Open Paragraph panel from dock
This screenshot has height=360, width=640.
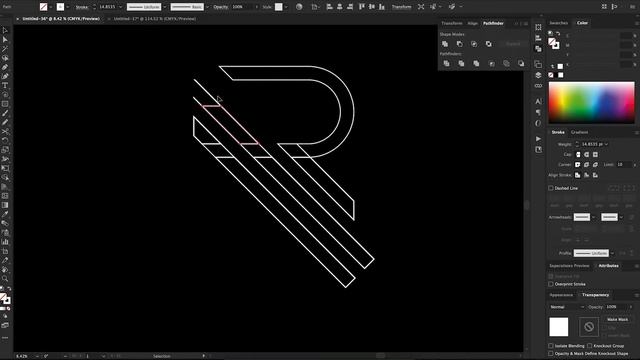tap(538, 112)
